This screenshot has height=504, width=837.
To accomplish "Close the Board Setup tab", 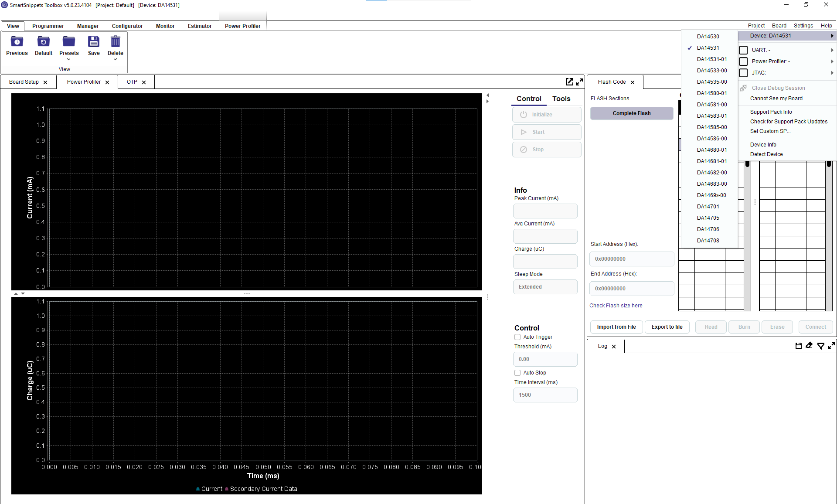I will [x=45, y=82].
